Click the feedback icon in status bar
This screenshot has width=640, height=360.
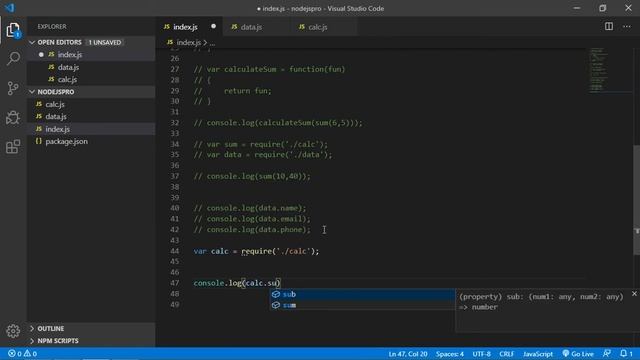coord(607,353)
